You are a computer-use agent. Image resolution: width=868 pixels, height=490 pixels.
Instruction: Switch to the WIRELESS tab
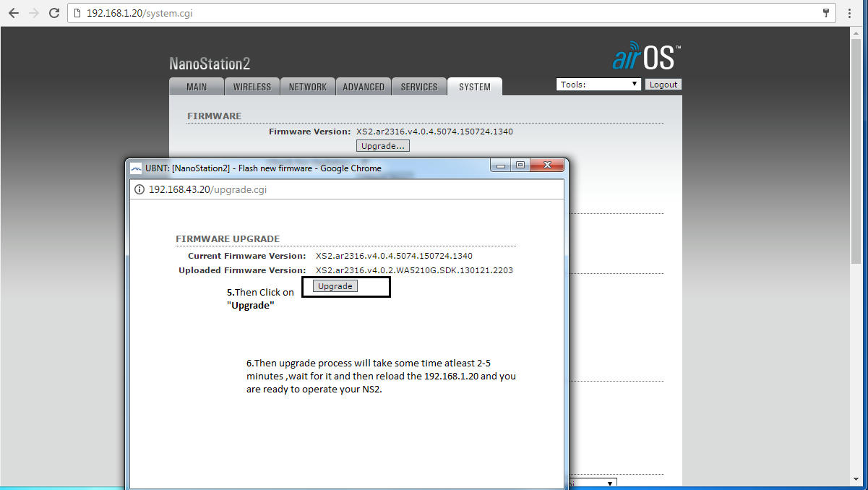click(x=252, y=87)
